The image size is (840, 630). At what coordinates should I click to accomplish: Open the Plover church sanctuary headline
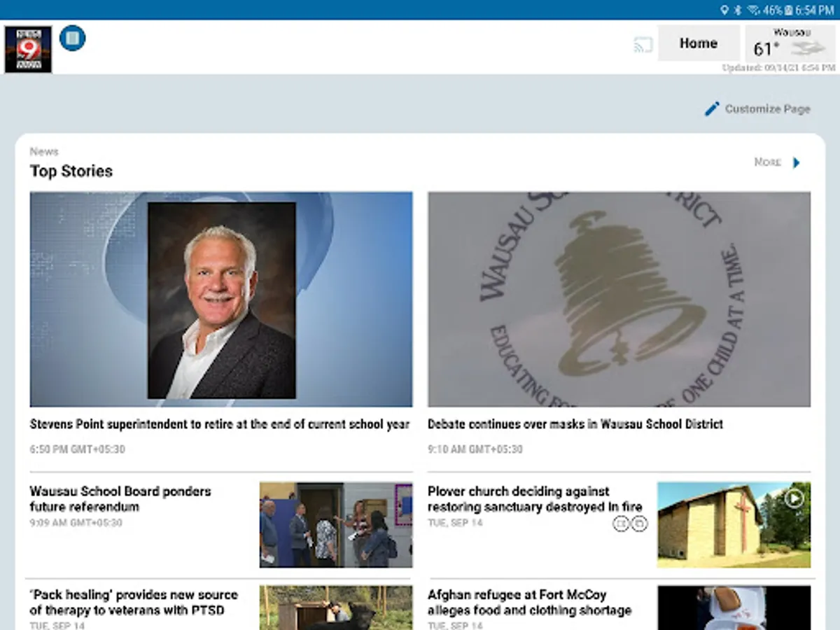(535, 499)
